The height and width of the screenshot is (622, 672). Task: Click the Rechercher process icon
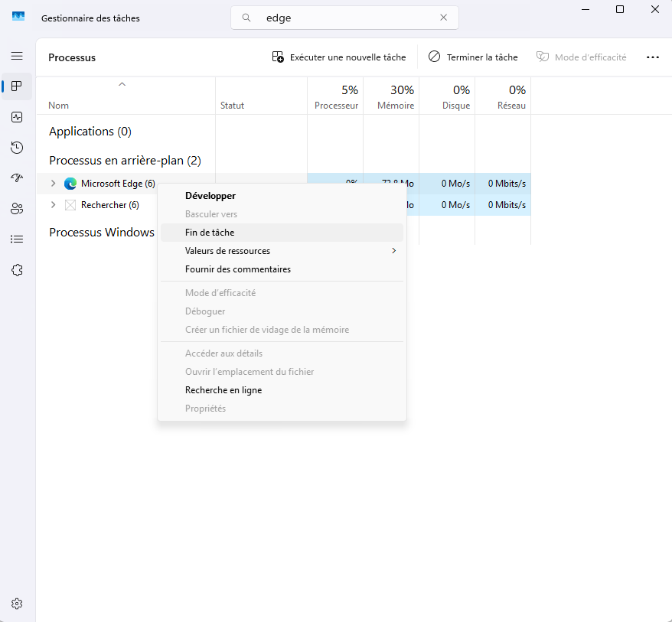pyautogui.click(x=70, y=205)
